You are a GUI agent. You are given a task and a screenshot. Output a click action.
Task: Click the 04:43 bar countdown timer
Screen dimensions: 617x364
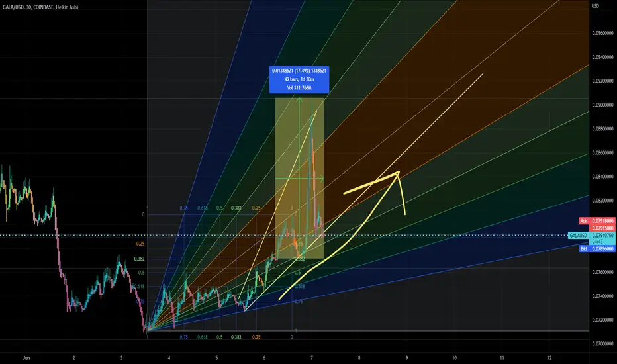tap(598, 242)
